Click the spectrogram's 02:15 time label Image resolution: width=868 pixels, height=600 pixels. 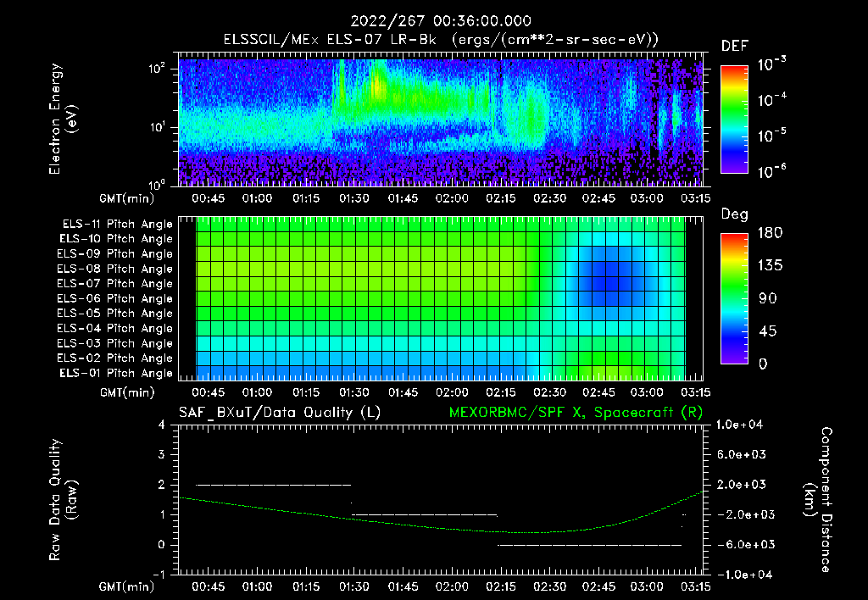point(501,198)
